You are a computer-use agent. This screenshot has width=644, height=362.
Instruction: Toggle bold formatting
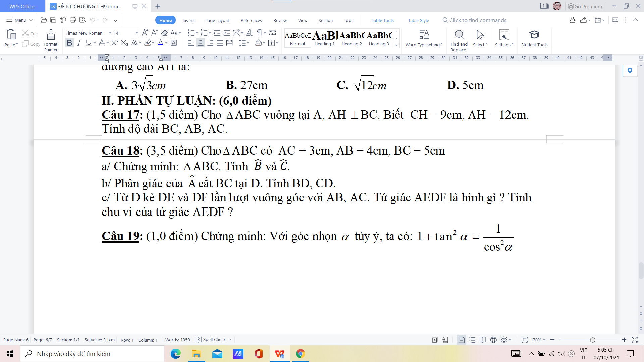pyautogui.click(x=69, y=43)
